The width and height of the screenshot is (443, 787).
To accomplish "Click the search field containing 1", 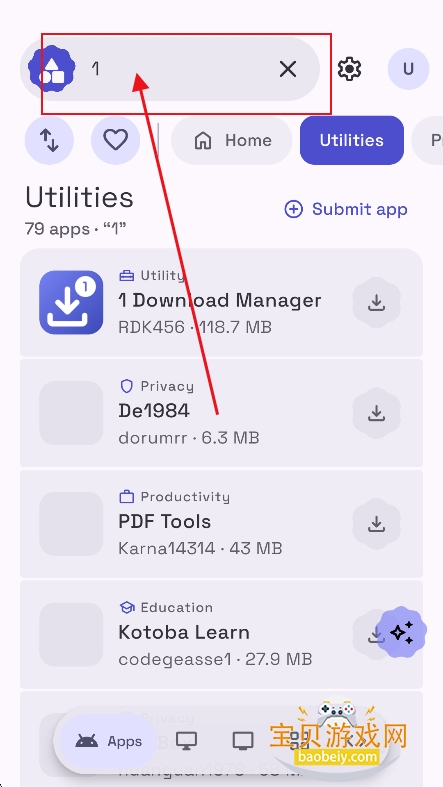I will (170, 69).
